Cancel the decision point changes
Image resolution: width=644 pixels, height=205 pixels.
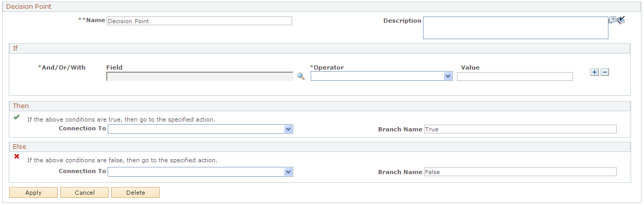point(84,193)
